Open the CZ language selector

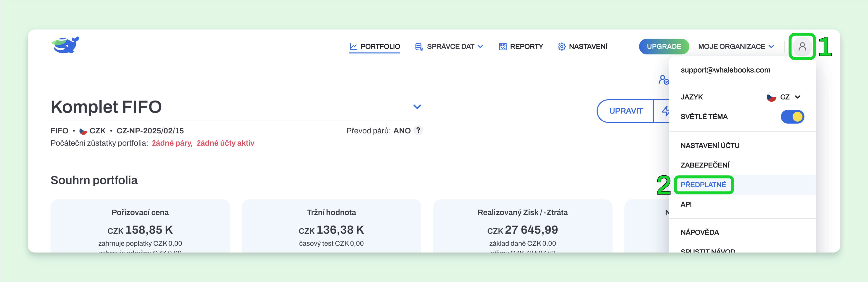coord(784,97)
